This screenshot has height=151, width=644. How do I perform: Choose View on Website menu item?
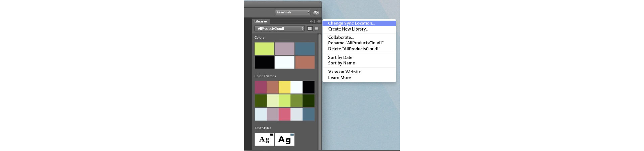pos(359,72)
